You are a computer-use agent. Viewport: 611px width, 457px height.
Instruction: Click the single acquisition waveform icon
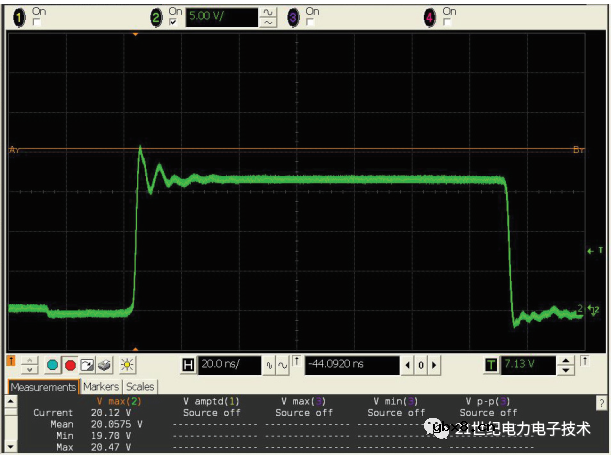(x=88, y=365)
